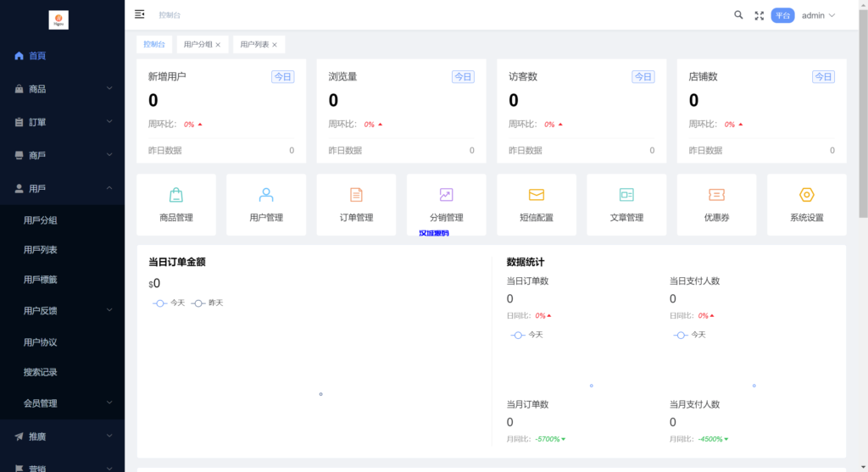
Task: Toggle 昨天 legend in 当日订单金额 chart
Action: point(207,303)
